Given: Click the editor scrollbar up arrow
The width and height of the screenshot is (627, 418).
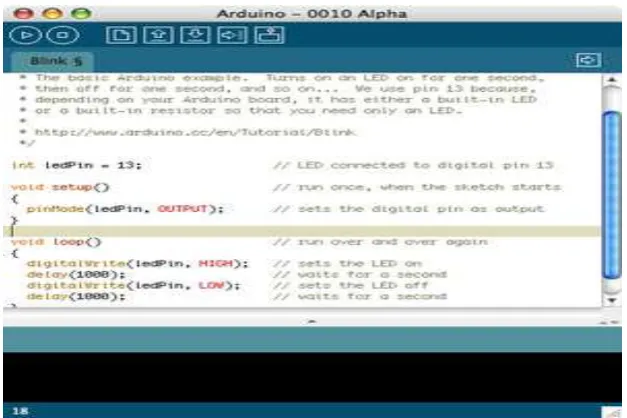Looking at the screenshot, I should [611, 80].
